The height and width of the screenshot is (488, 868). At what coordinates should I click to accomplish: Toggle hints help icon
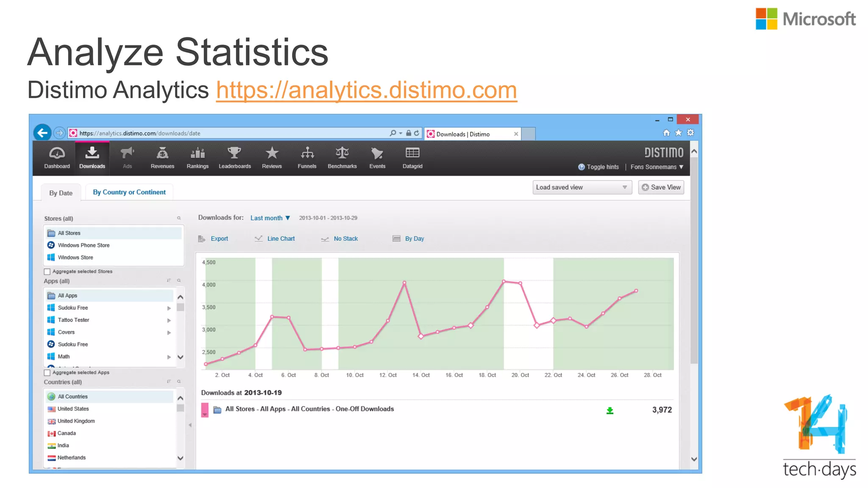click(x=581, y=167)
